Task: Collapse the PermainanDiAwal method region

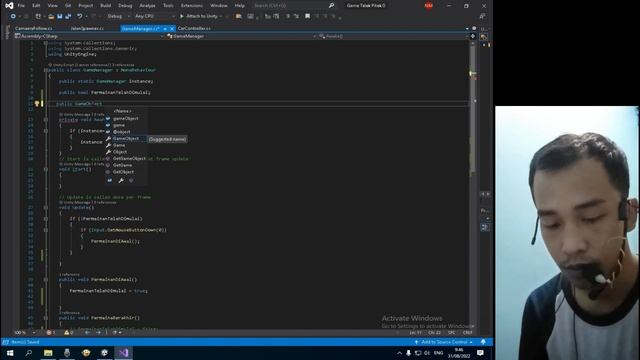Action: click(x=46, y=280)
